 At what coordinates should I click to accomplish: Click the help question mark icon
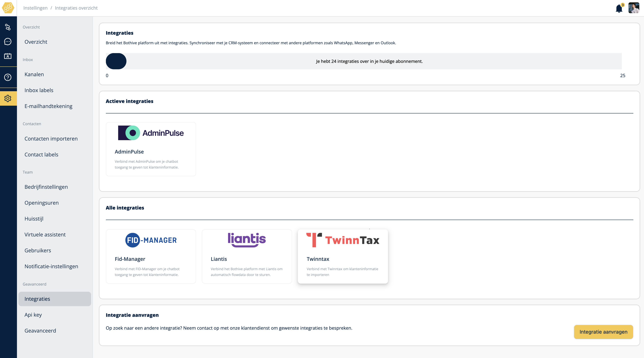click(8, 77)
